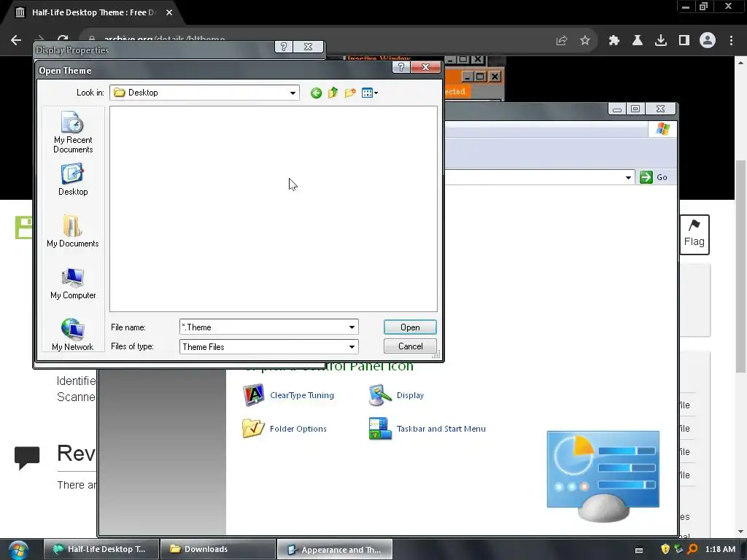Viewport: 747px width, 560px height.
Task: Expand the control panel address bar dropdown
Action: 628,177
